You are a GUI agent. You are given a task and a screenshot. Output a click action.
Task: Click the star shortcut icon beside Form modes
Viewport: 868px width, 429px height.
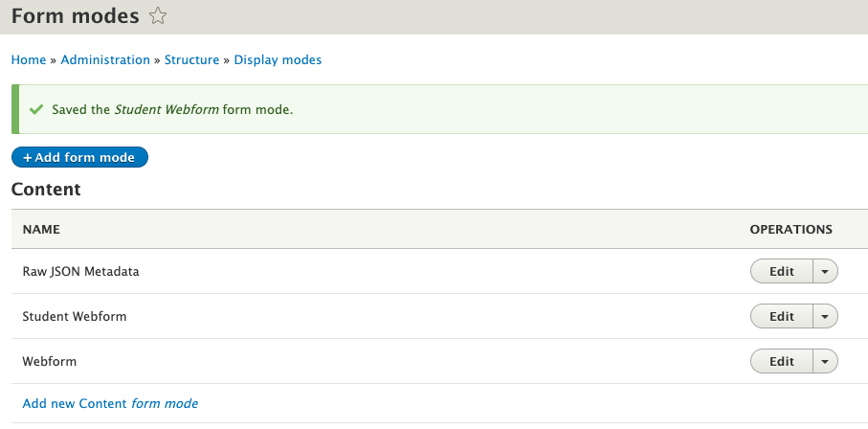point(159,16)
